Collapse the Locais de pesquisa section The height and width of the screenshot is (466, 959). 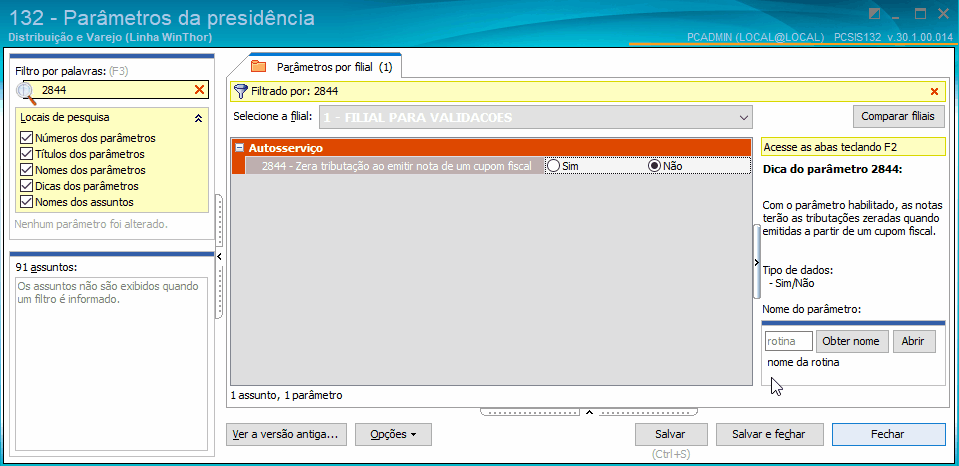pyautogui.click(x=198, y=118)
